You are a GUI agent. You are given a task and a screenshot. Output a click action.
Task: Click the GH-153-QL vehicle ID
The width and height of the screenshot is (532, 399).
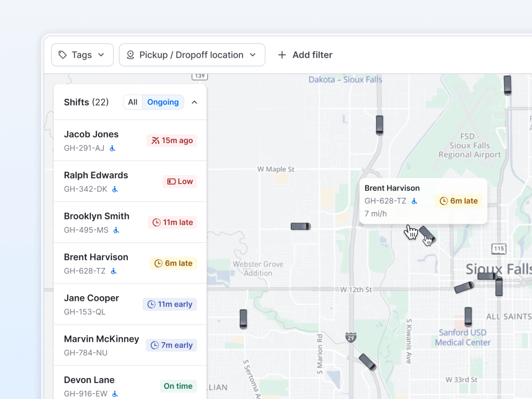85,312
